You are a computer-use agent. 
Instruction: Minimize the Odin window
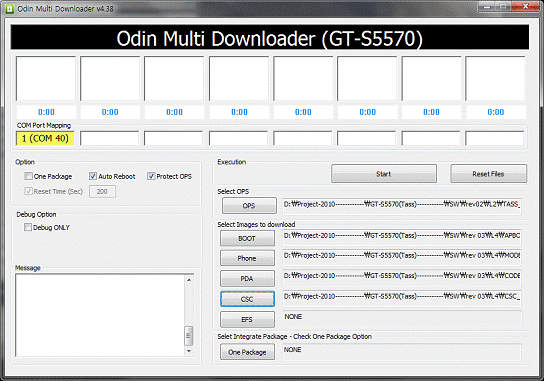(x=486, y=6)
